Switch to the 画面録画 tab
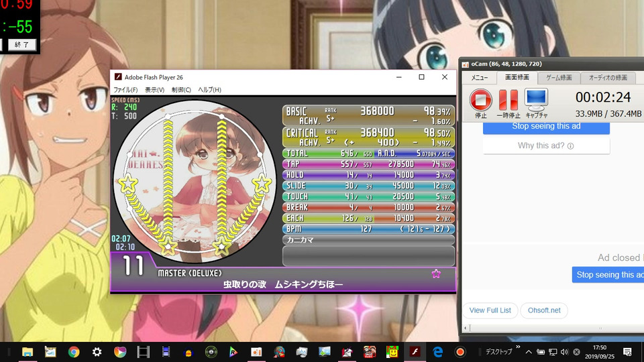Viewport: 644px width, 362px height. [x=517, y=77]
